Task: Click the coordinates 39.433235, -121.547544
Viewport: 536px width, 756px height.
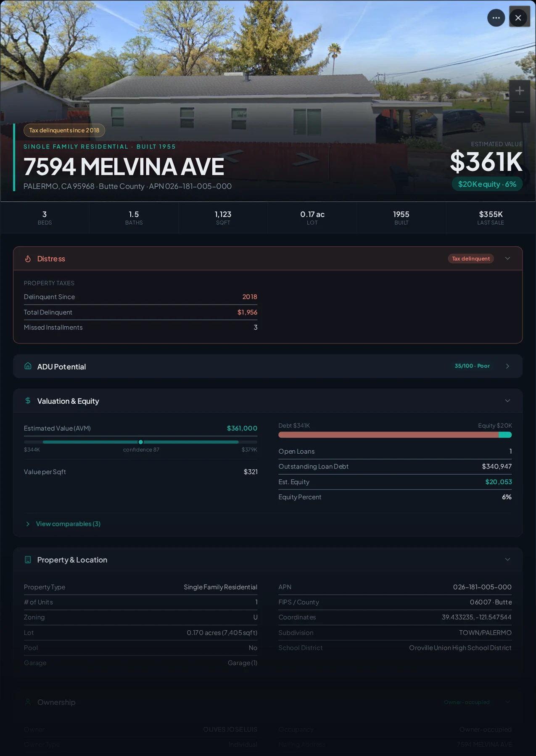Action: pyautogui.click(x=477, y=617)
